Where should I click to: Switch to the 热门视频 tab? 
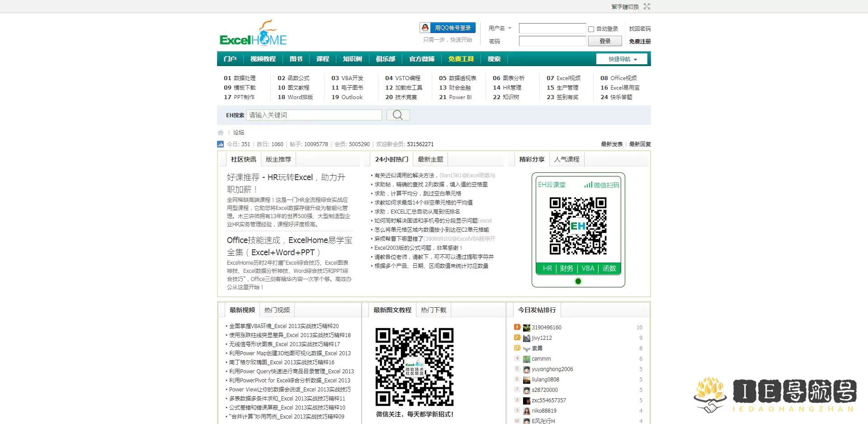277,310
